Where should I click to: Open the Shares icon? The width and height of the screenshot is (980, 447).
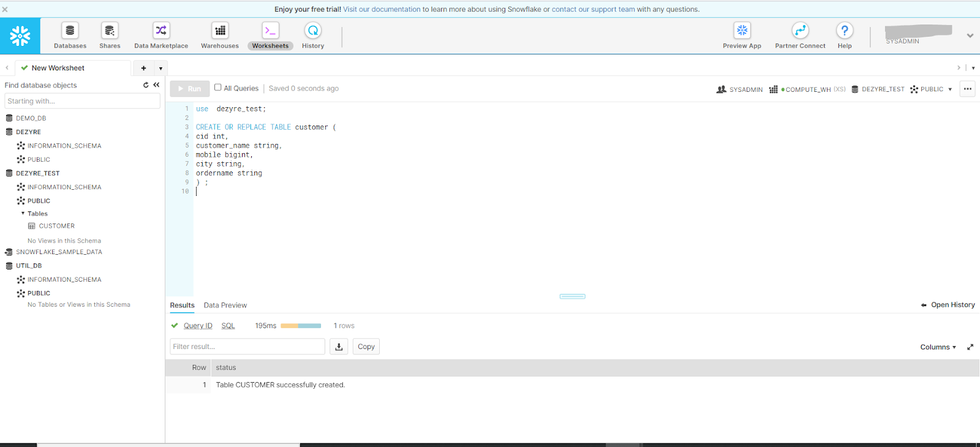110,31
